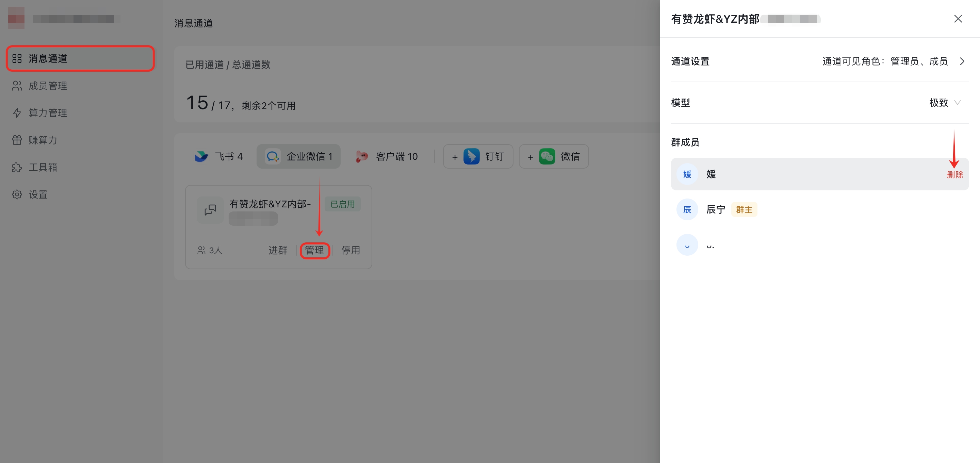Image resolution: width=980 pixels, height=463 pixels.
Task: Click 进群 on the channel card
Action: coord(278,250)
